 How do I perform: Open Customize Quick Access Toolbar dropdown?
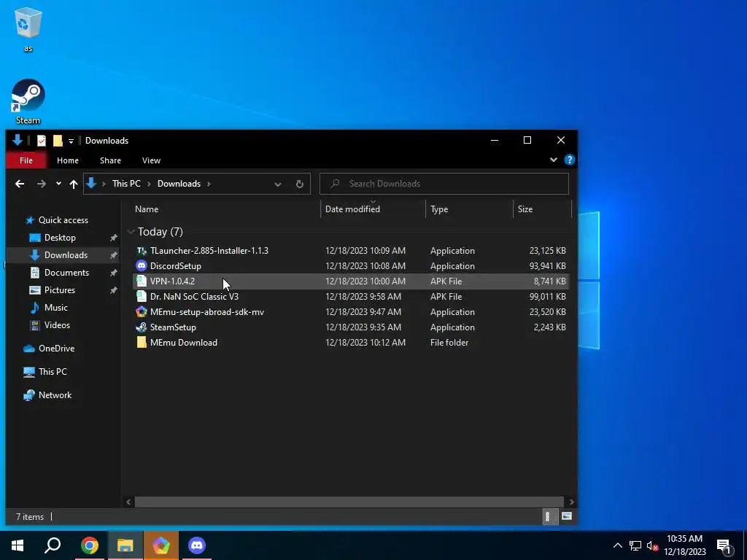tap(71, 141)
